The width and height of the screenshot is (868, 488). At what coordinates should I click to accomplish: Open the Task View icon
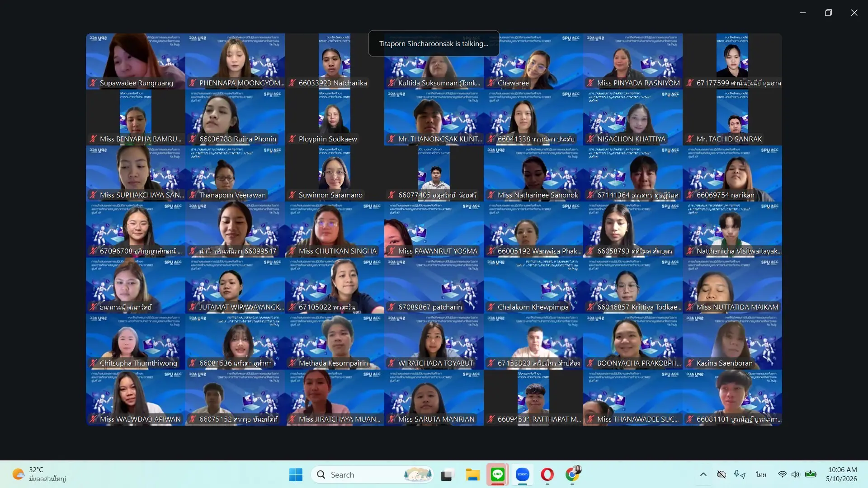447,474
